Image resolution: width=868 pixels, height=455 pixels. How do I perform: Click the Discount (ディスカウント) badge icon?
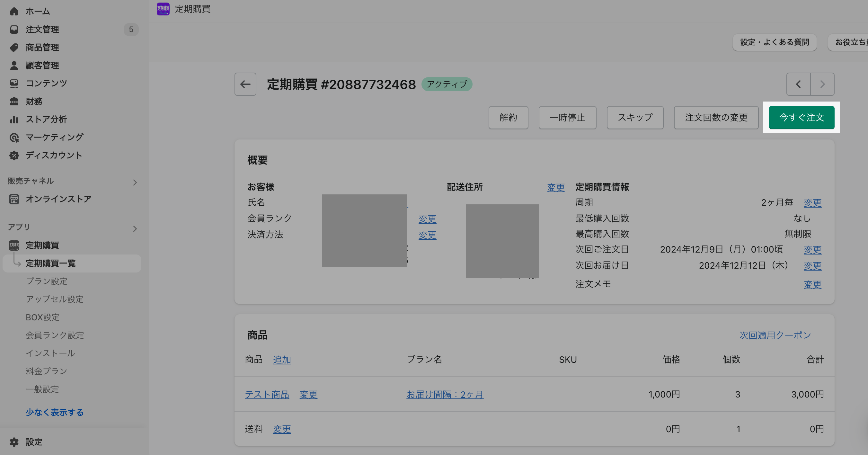14,156
